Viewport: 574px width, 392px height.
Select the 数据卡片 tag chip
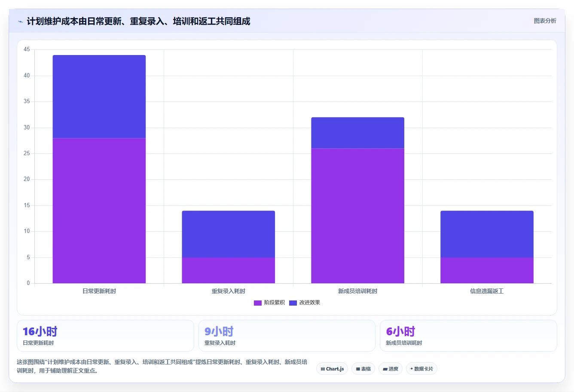(421, 369)
